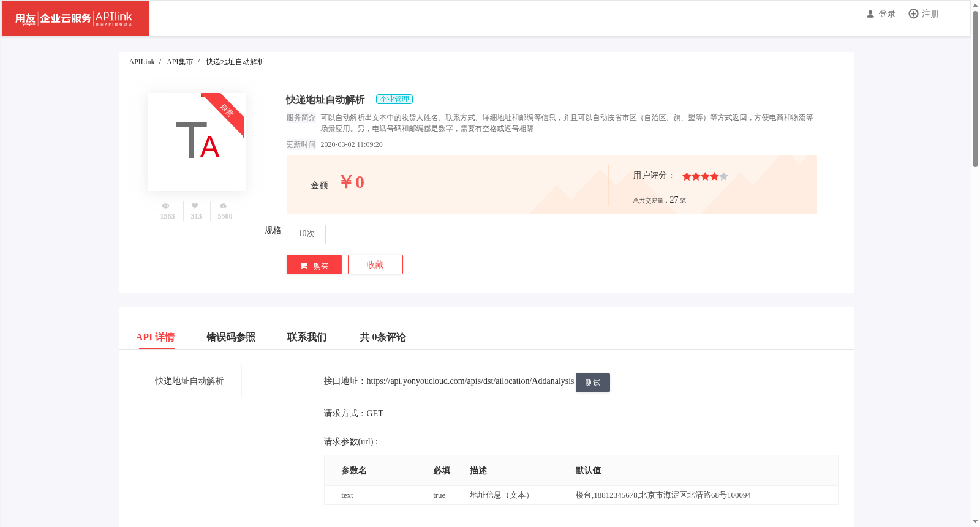Click the 默认值 column header

coord(588,471)
